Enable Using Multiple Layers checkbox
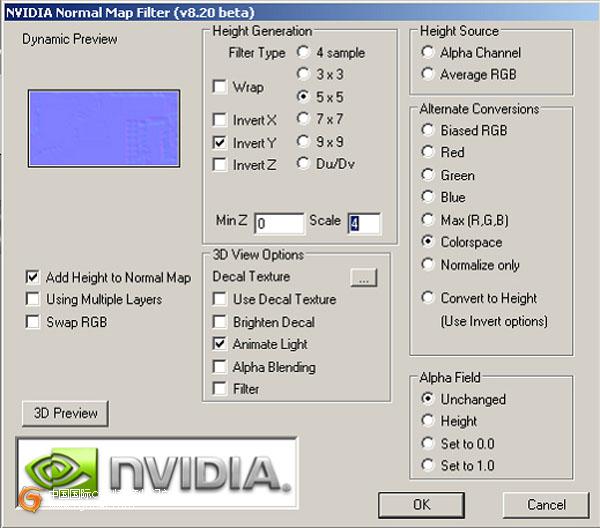The width and height of the screenshot is (600, 528). 33,299
